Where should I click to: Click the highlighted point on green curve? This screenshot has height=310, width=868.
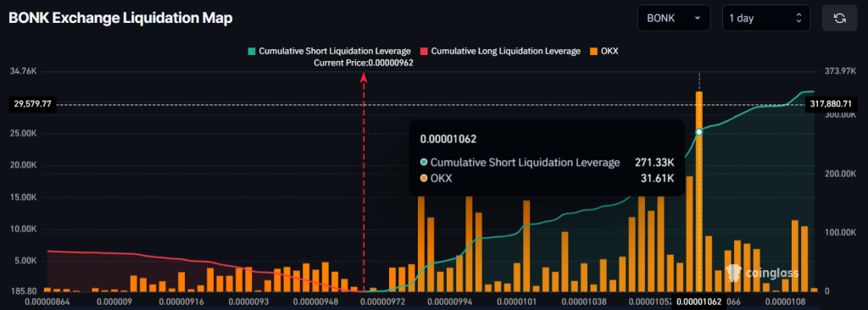click(699, 132)
